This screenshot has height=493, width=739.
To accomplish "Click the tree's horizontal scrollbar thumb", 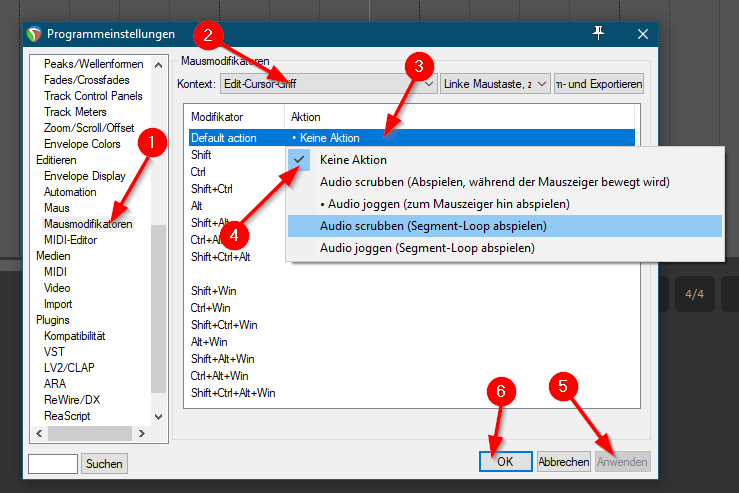I will click(x=90, y=433).
